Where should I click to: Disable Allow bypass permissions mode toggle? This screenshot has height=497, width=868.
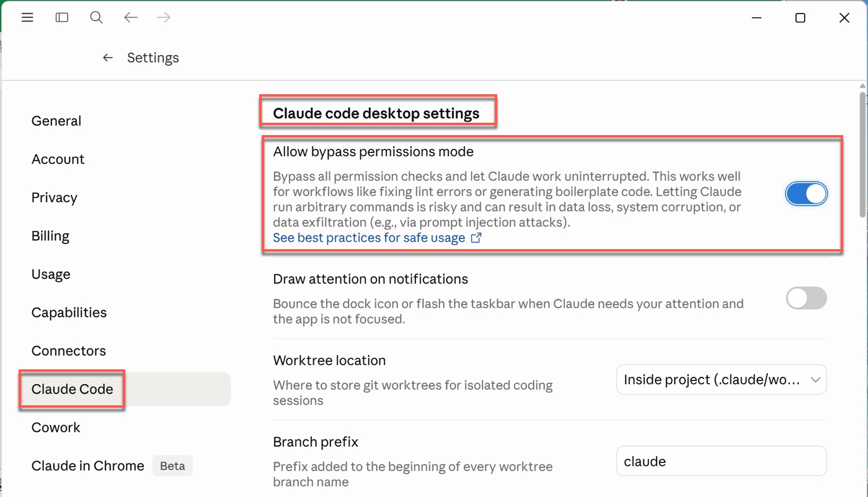[806, 194]
